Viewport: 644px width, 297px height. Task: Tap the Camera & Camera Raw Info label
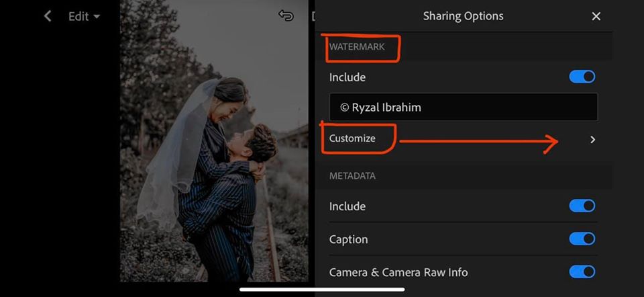(x=398, y=272)
